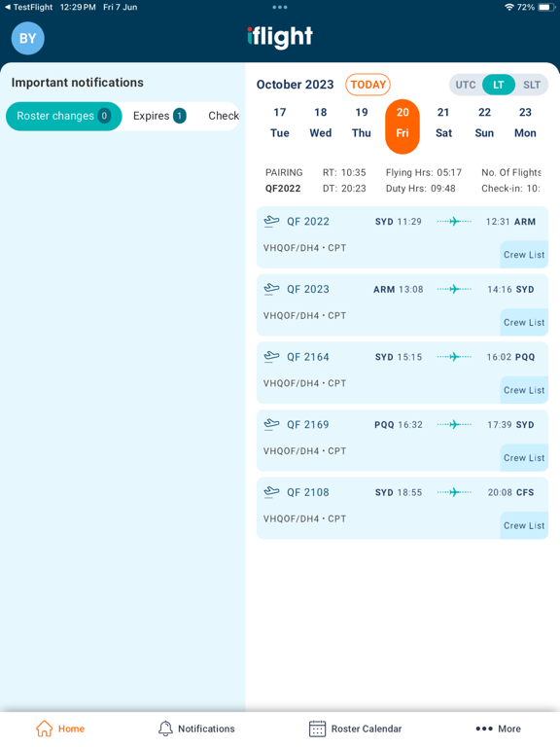The image size is (560, 747).
Task: Select Tuesday 17 in the date strip
Action: click(x=280, y=123)
